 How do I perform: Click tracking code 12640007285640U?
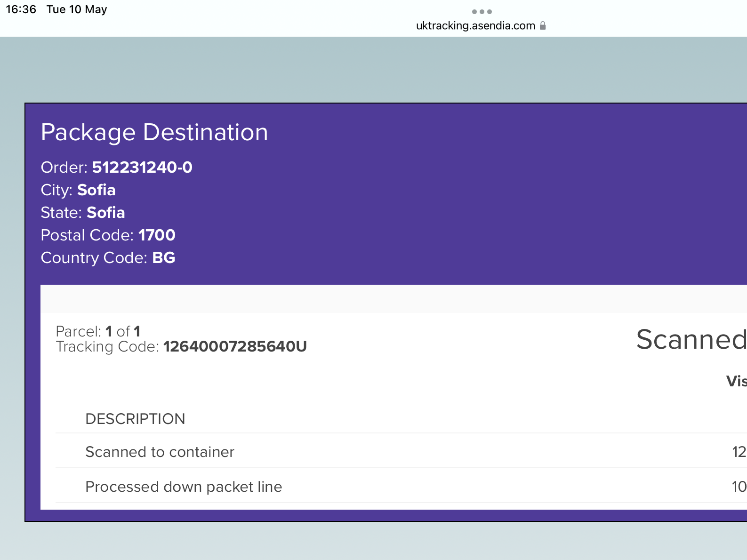(x=234, y=347)
